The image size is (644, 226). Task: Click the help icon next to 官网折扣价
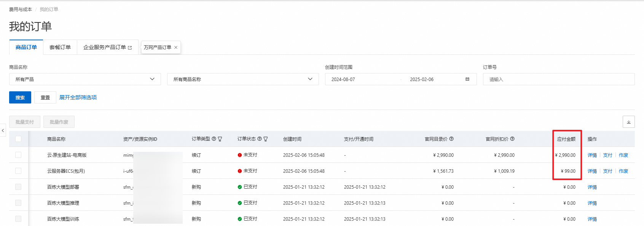coord(512,139)
